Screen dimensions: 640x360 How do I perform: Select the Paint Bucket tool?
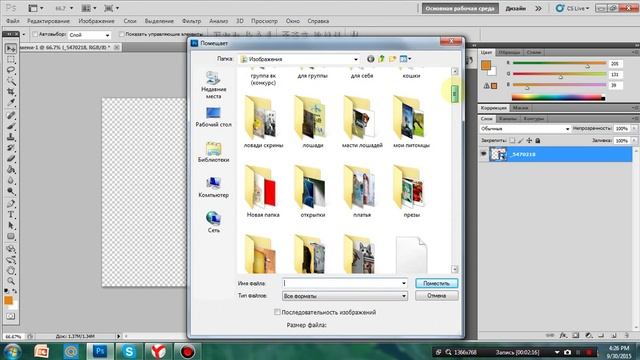(11, 169)
